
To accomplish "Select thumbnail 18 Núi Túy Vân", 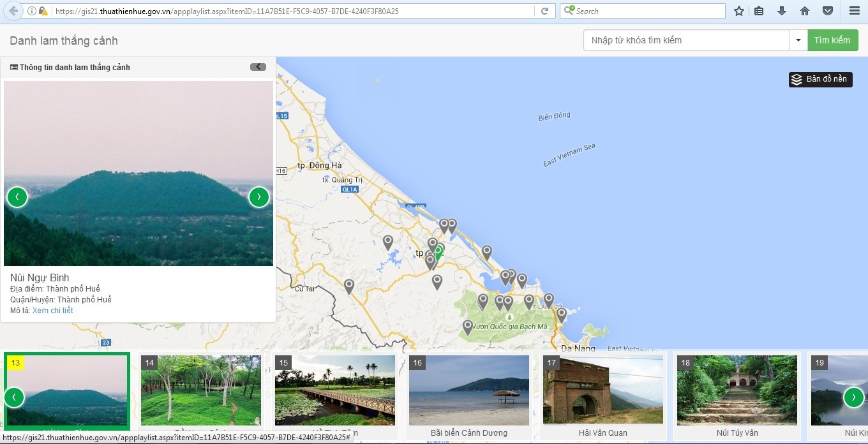I will click(x=737, y=390).
